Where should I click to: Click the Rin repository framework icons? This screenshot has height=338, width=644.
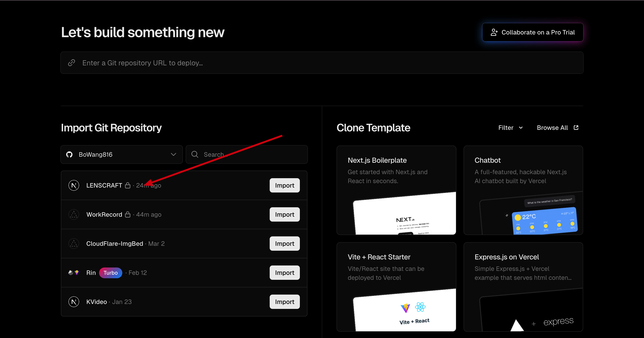pyautogui.click(x=74, y=273)
